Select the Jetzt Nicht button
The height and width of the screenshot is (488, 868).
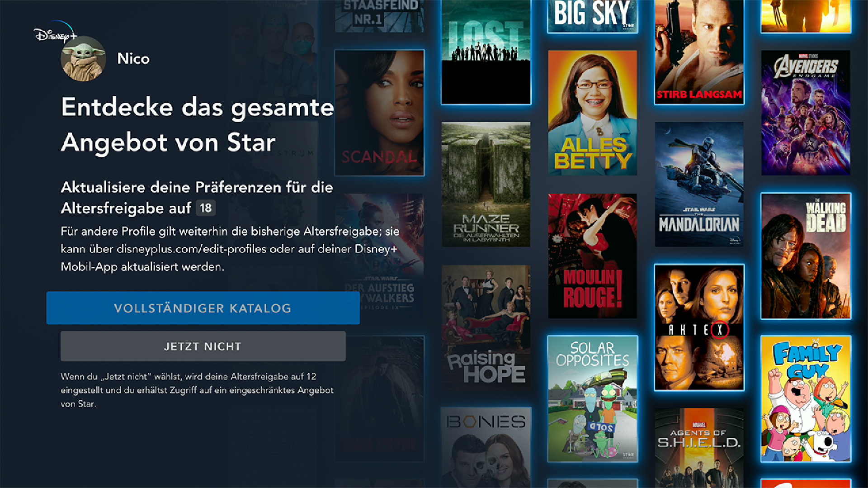coord(203,346)
